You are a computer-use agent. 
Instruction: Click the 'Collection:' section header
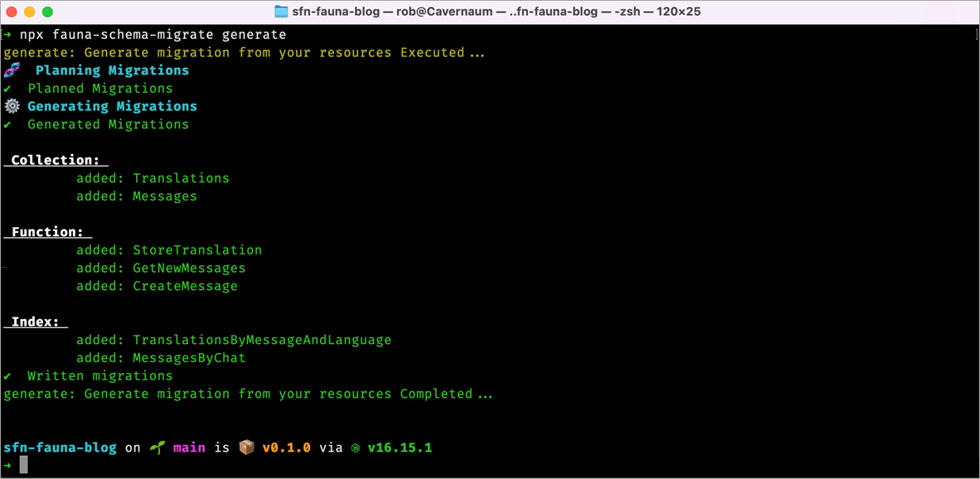pyautogui.click(x=56, y=160)
